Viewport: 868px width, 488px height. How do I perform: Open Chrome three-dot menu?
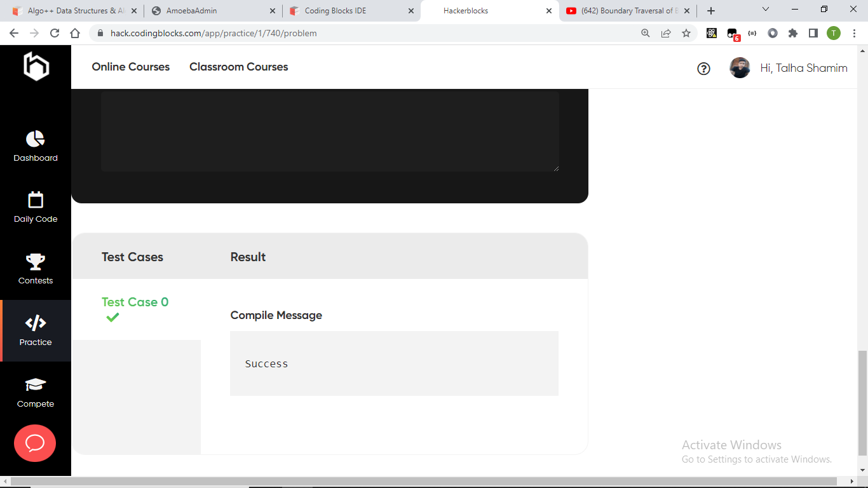coord(855,33)
